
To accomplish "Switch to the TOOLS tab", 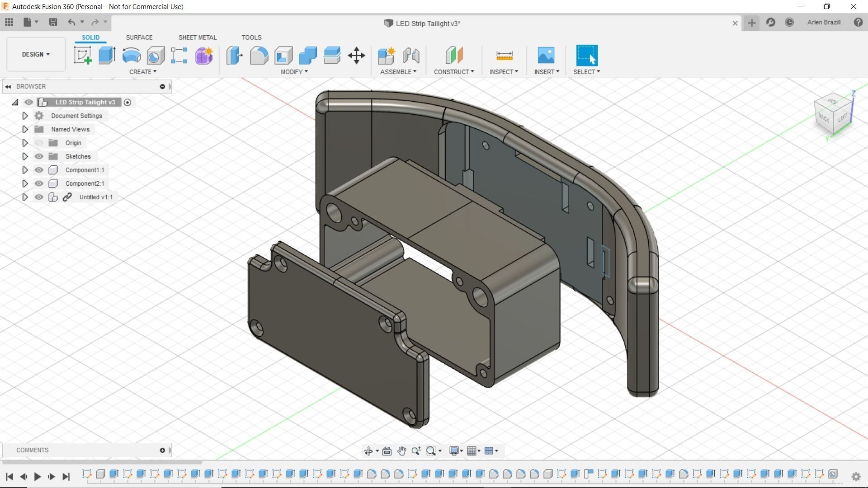I will pyautogui.click(x=251, y=38).
